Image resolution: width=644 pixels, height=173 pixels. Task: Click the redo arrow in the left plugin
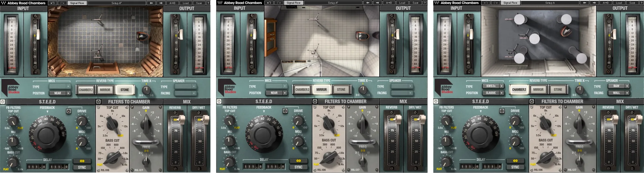(62, 3)
